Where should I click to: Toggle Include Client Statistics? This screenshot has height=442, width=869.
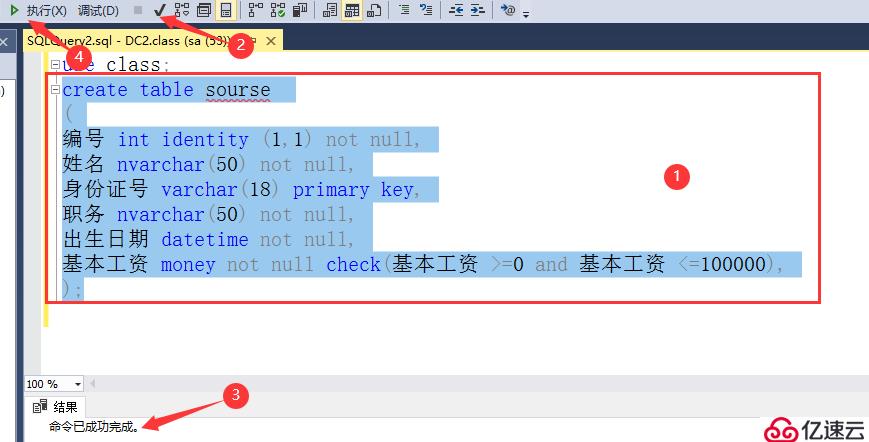pos(300,10)
